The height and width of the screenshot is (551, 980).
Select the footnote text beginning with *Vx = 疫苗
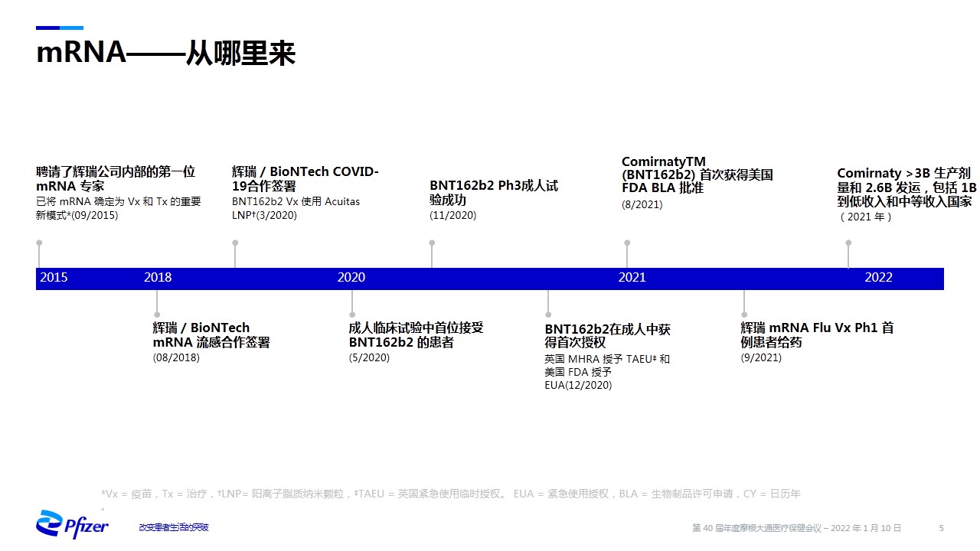tap(450, 494)
